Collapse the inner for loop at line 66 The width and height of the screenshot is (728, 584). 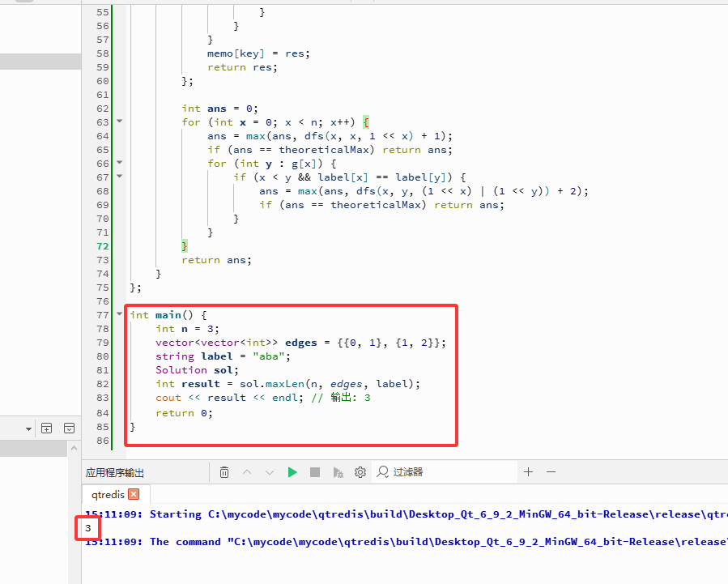pos(119,163)
